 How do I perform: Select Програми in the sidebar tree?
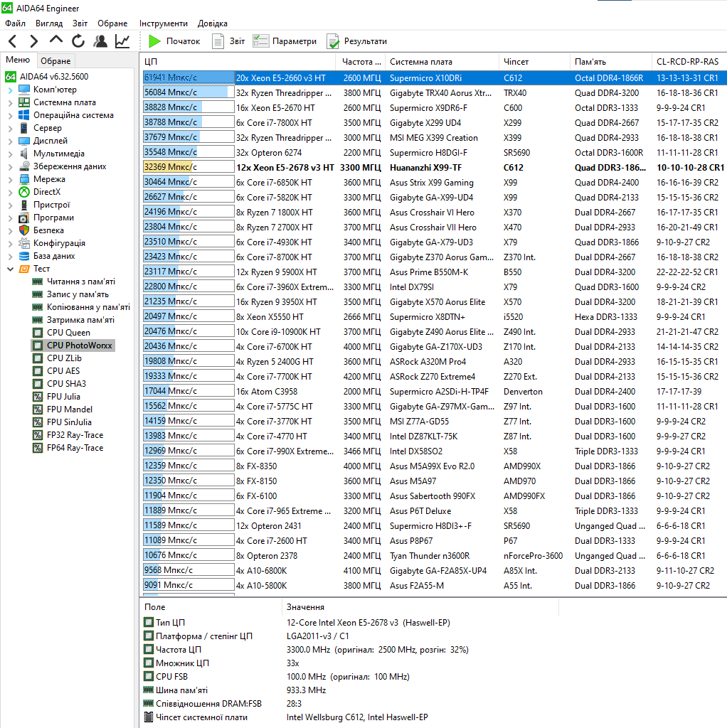46,218
